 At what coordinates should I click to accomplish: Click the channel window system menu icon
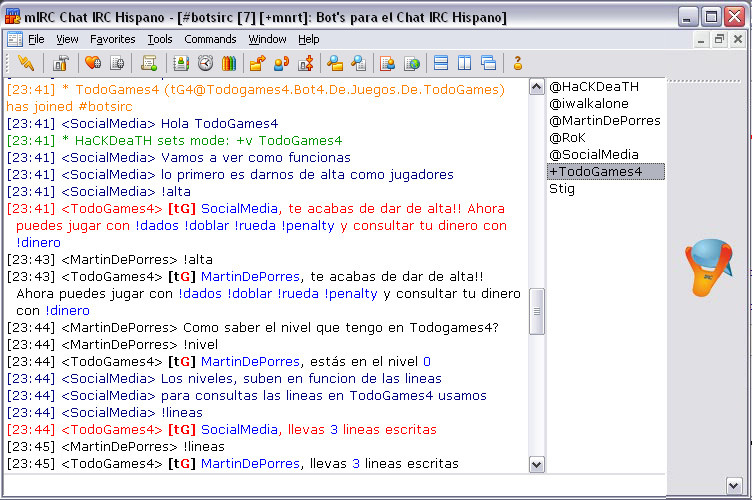pos(15,39)
